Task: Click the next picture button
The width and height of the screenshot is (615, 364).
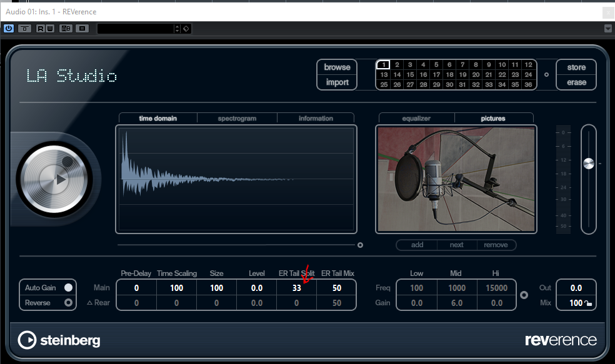Action: [x=456, y=245]
